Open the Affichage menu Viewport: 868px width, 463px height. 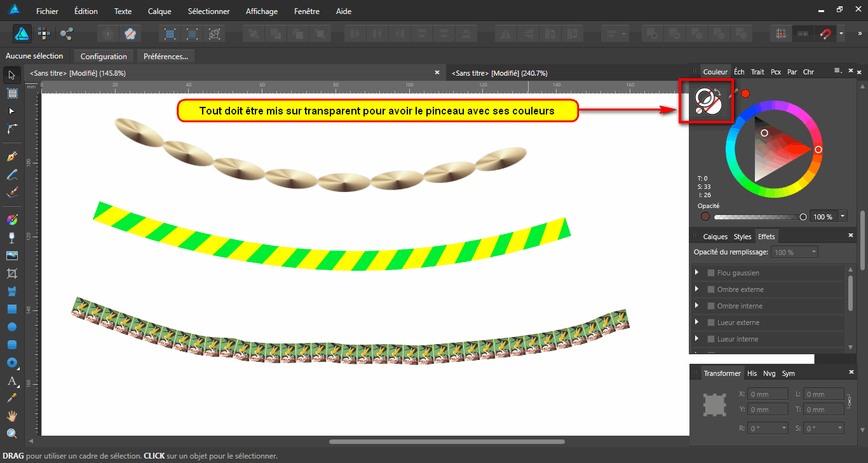point(262,11)
